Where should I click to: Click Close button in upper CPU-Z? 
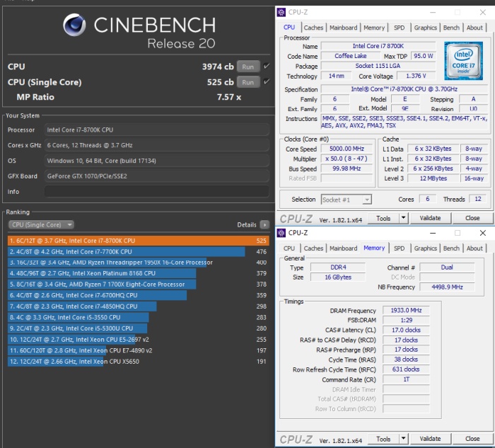pyautogui.click(x=472, y=218)
